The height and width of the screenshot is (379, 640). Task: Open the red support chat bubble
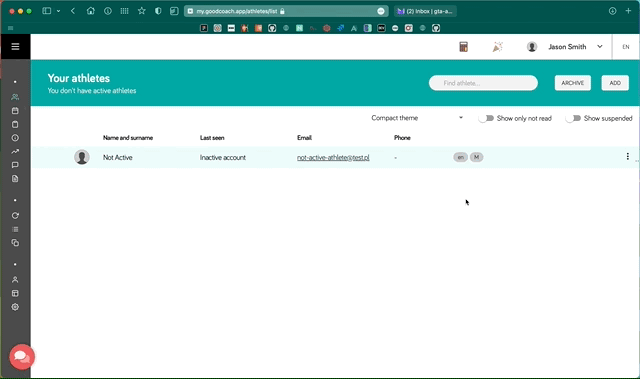22,357
